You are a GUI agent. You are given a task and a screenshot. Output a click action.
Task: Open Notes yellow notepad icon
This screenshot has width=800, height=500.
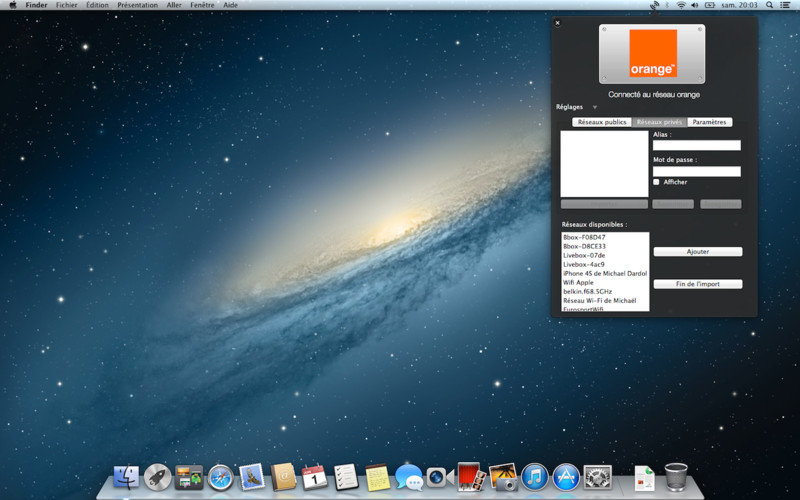pyautogui.click(x=378, y=478)
